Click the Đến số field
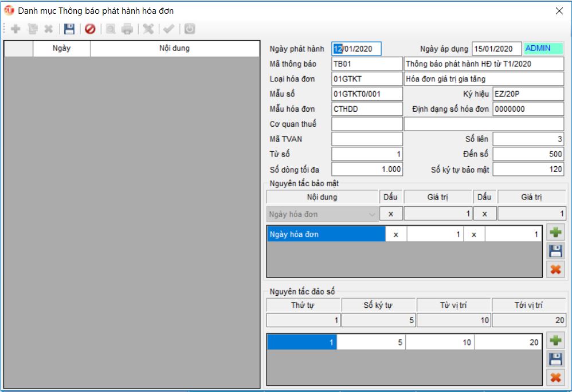 point(528,154)
